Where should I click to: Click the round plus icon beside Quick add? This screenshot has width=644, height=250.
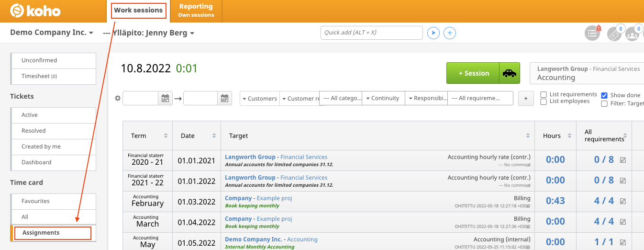[450, 33]
